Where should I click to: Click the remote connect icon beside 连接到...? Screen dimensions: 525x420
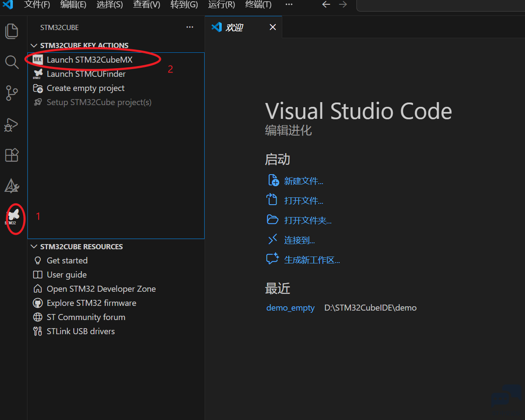273,239
